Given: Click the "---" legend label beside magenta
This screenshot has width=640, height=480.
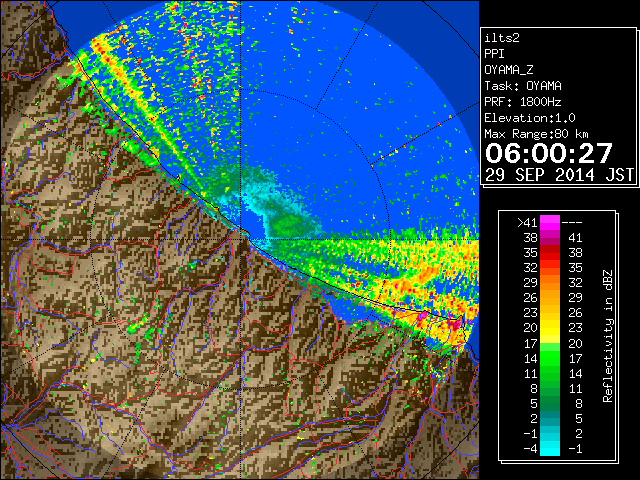Looking at the screenshot, I should tap(572, 223).
